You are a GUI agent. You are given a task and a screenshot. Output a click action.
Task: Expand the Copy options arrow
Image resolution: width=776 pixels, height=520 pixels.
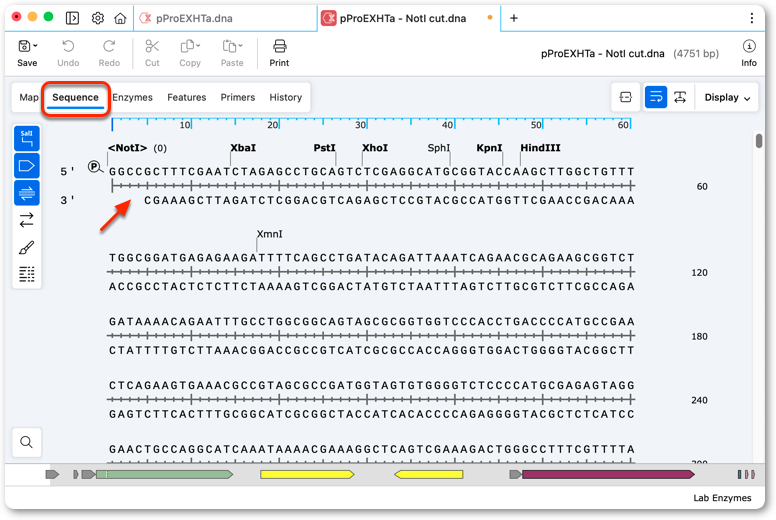pos(198,46)
